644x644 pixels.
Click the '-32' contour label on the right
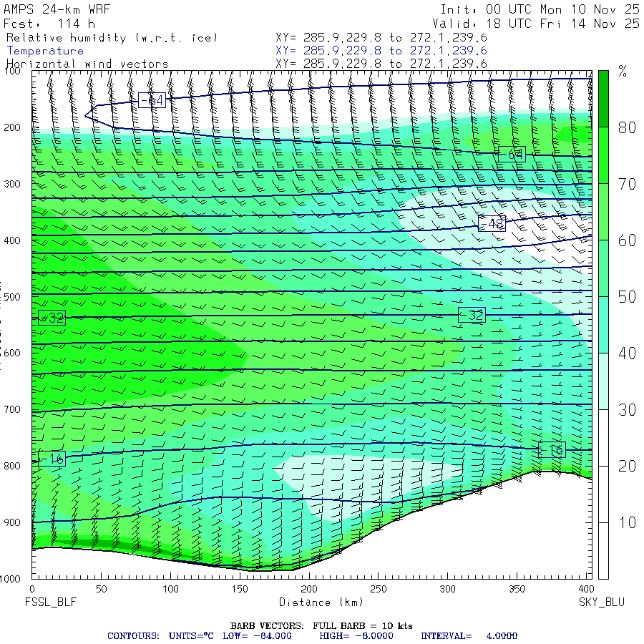(x=472, y=315)
